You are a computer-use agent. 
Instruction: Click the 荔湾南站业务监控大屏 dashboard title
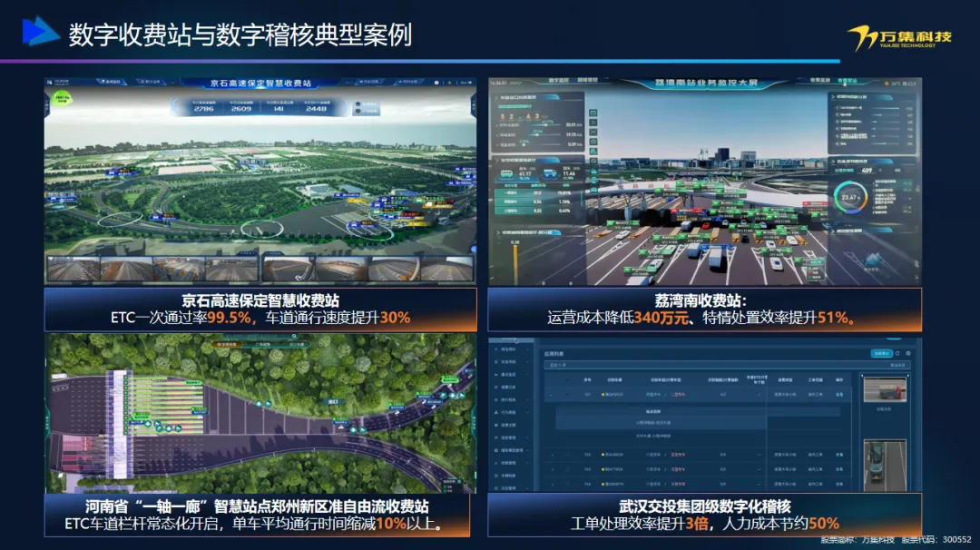click(707, 83)
